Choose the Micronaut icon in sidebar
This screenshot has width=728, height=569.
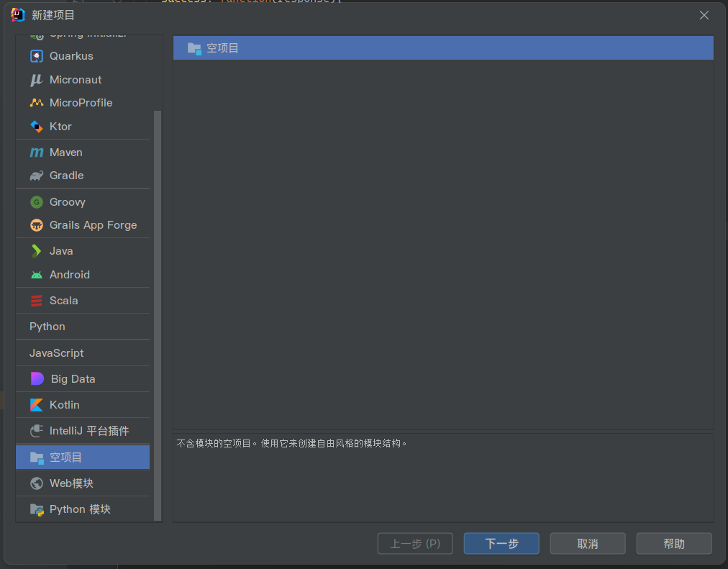[37, 80]
